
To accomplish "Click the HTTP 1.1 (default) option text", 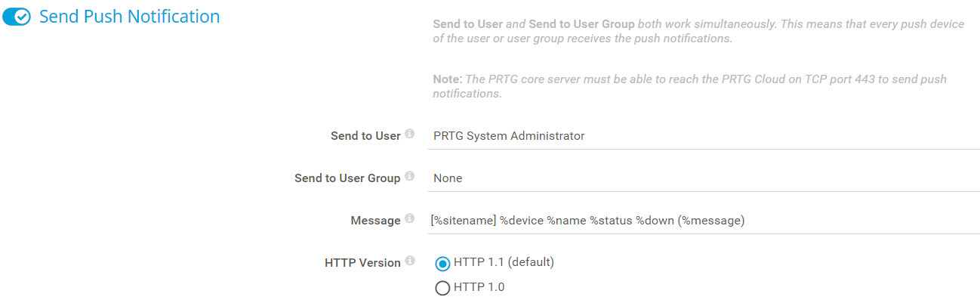I will tap(504, 262).
